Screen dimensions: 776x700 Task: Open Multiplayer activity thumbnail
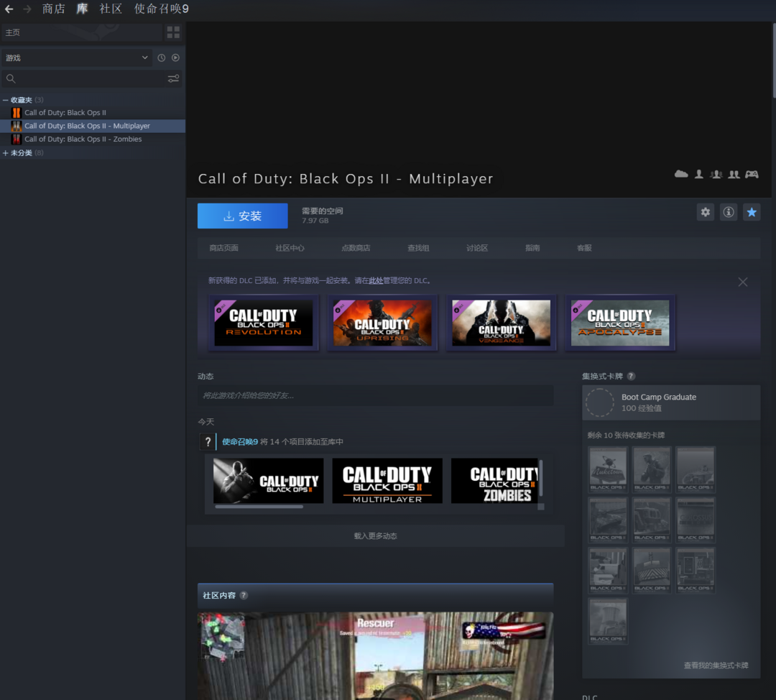click(x=387, y=481)
